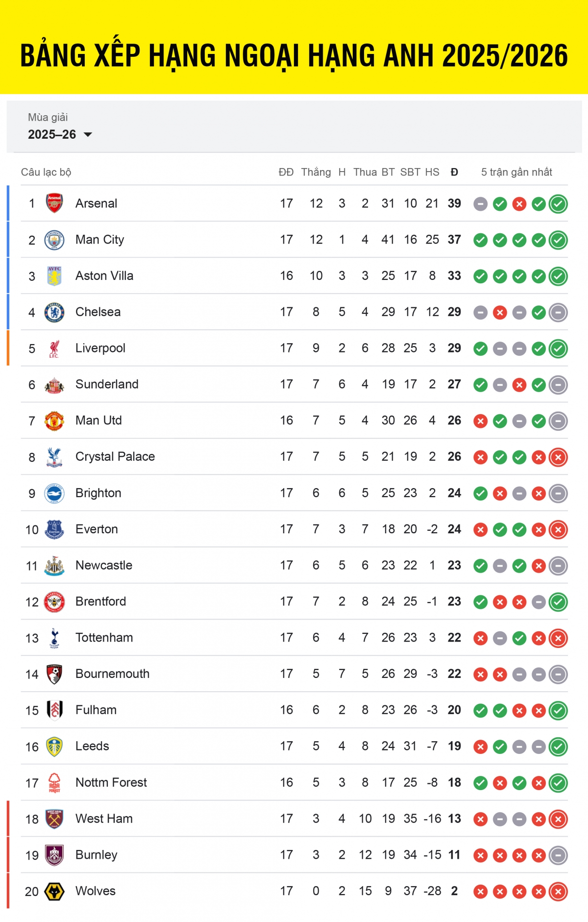
Task: Click the Wolves club crest
Action: 54,891
